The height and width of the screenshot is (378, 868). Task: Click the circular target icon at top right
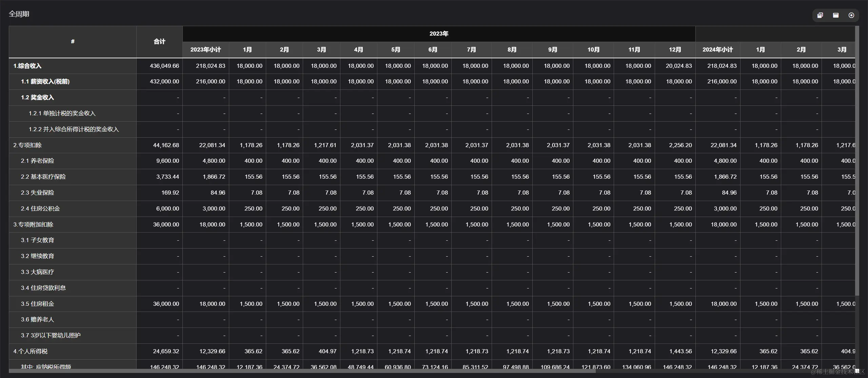pos(851,15)
